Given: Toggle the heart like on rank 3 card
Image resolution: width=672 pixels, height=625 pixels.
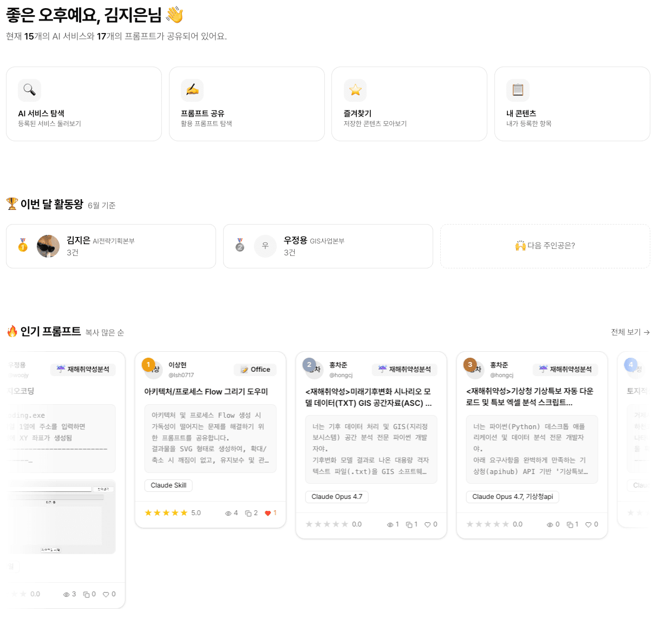Looking at the screenshot, I should click(588, 525).
